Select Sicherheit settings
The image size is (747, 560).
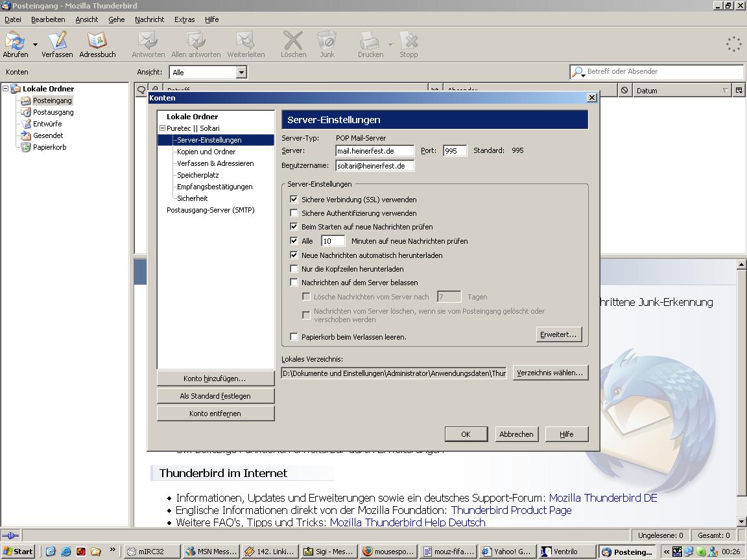click(193, 198)
